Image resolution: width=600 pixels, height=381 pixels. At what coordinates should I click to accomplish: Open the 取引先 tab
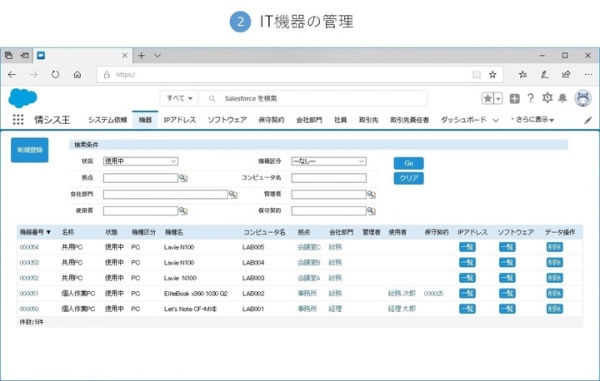click(x=368, y=120)
